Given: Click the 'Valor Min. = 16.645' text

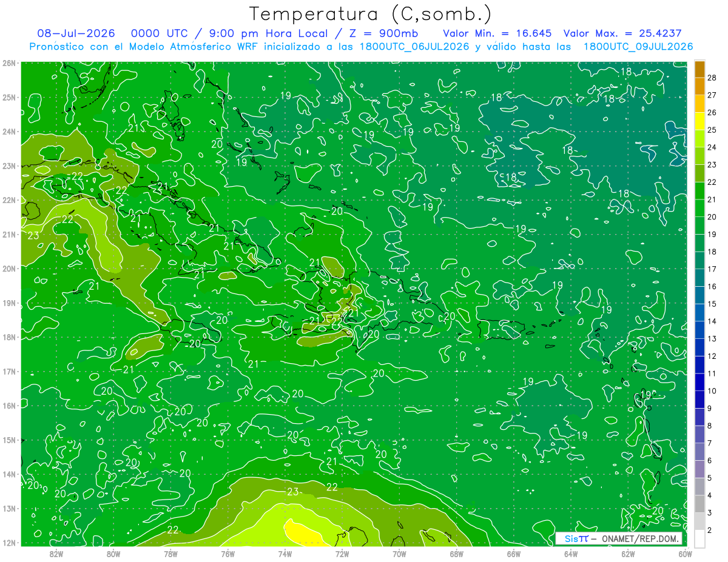Looking at the screenshot, I should pyautogui.click(x=497, y=33).
